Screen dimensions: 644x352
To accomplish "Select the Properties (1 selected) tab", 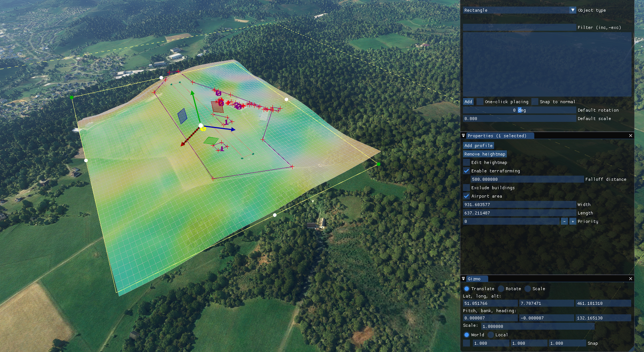I will 500,136.
